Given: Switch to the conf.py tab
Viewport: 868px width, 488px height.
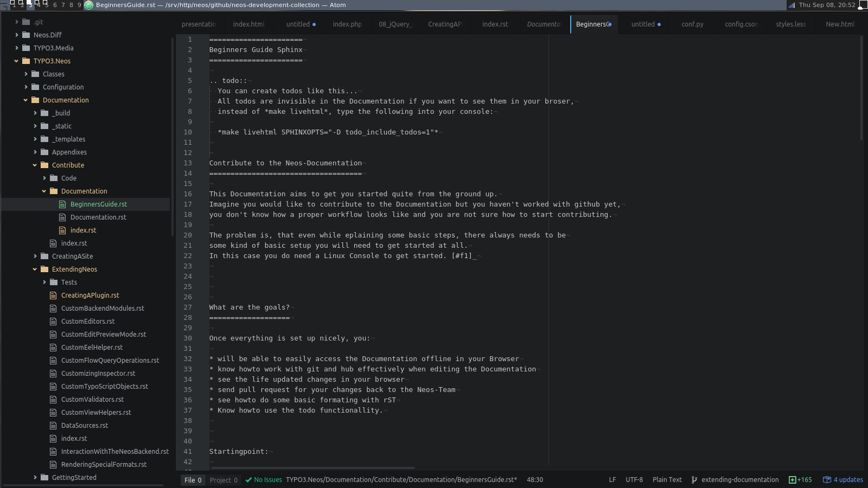Looking at the screenshot, I should [692, 24].
